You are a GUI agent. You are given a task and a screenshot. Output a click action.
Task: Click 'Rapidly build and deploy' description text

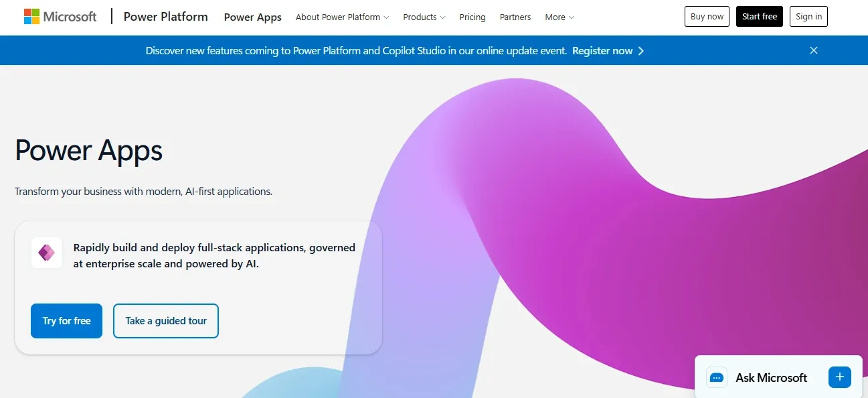pyautogui.click(x=214, y=256)
